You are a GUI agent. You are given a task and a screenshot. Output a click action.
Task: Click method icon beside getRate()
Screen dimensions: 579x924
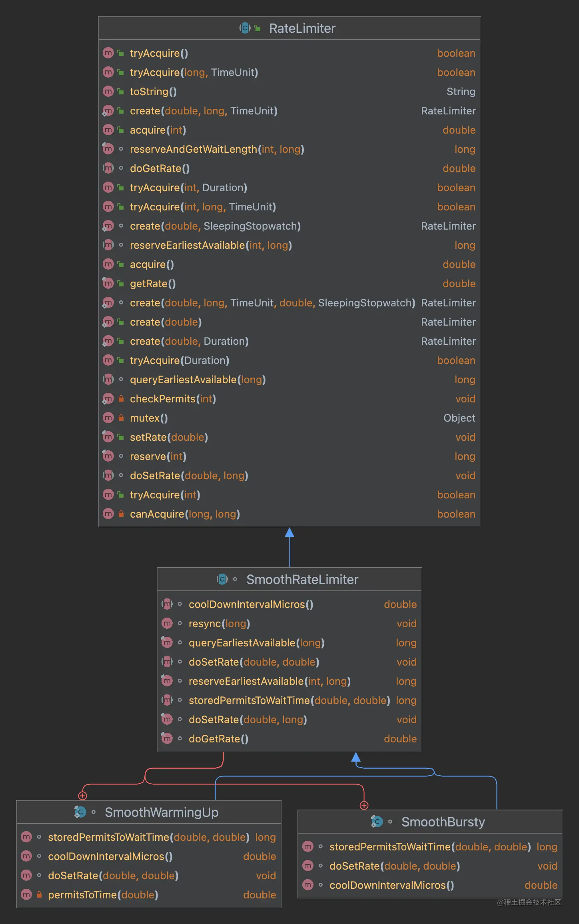tap(108, 283)
